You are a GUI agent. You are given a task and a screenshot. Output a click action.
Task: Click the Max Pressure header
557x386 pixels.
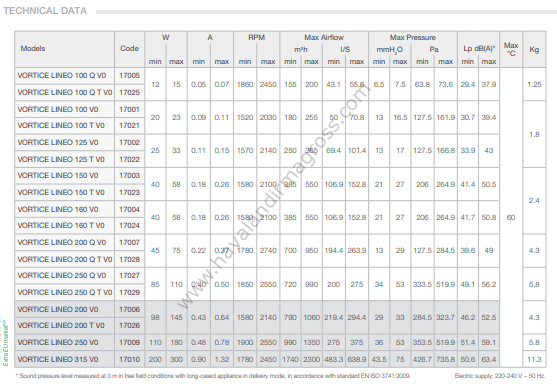pyautogui.click(x=412, y=37)
